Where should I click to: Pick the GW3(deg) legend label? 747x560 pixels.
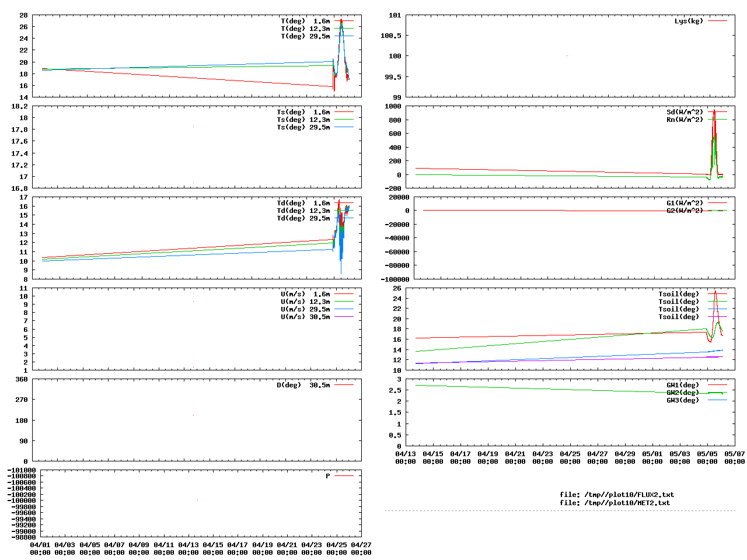pyautogui.click(x=683, y=400)
